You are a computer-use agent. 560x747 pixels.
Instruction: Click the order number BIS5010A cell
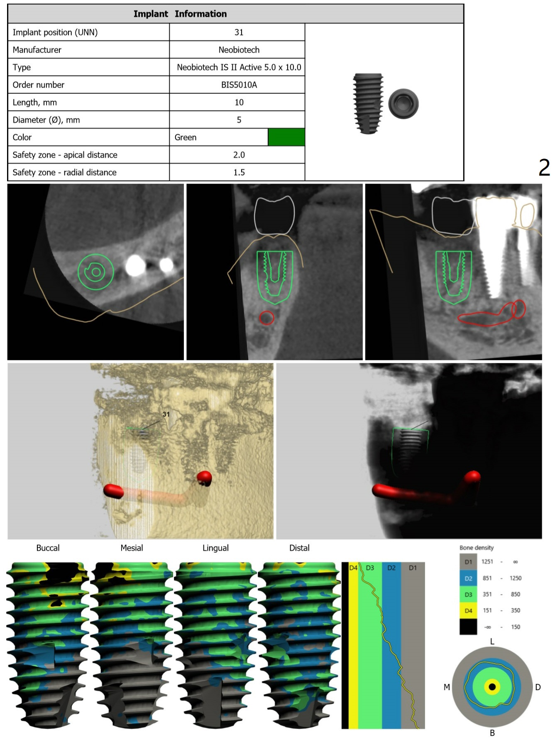click(238, 85)
